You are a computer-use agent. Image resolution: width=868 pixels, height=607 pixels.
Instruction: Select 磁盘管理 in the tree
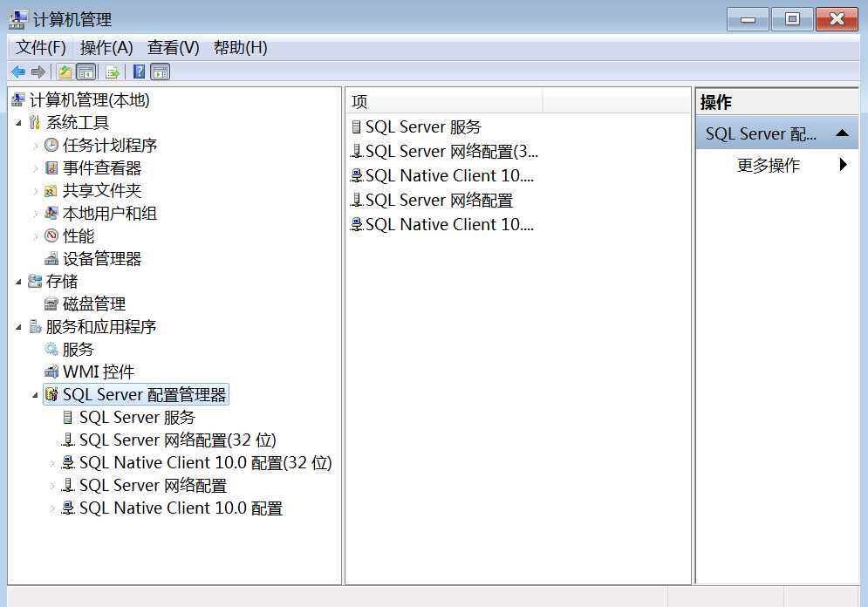pyautogui.click(x=94, y=303)
